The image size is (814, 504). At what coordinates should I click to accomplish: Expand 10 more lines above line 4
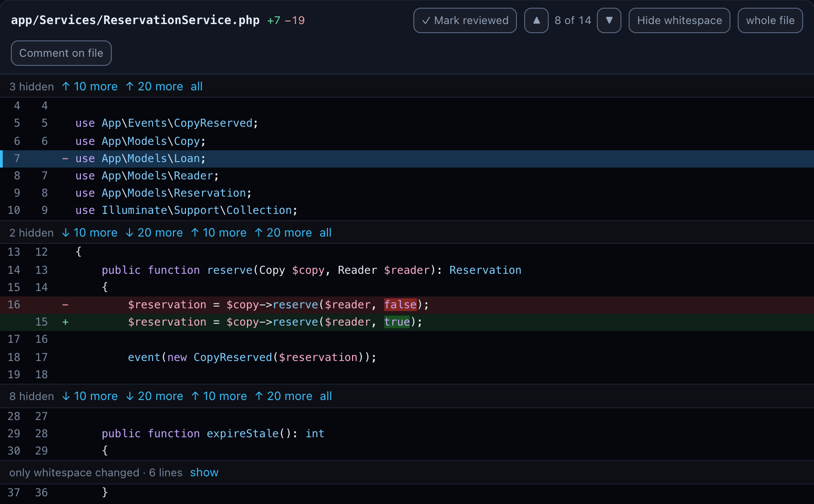tap(89, 86)
